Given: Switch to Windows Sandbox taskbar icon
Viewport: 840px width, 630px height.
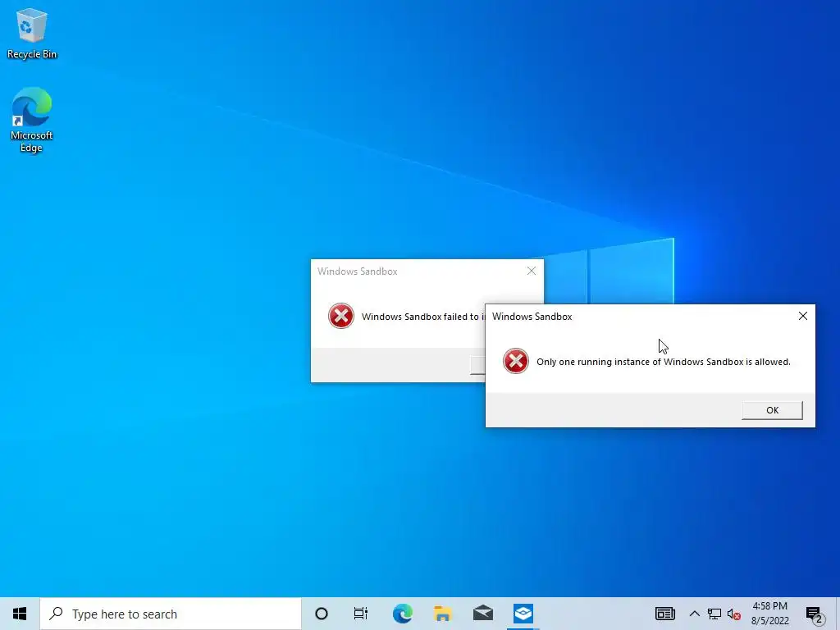Looking at the screenshot, I should [523, 614].
